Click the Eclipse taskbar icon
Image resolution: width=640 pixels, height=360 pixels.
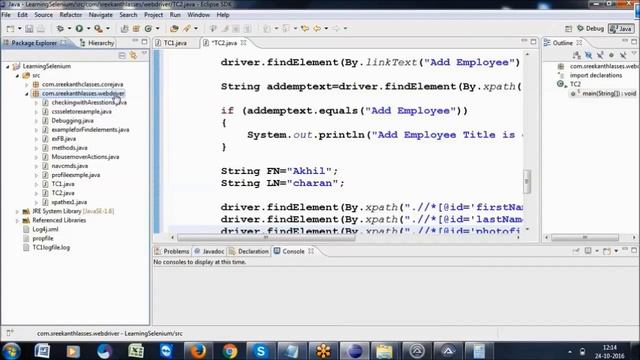point(354,351)
